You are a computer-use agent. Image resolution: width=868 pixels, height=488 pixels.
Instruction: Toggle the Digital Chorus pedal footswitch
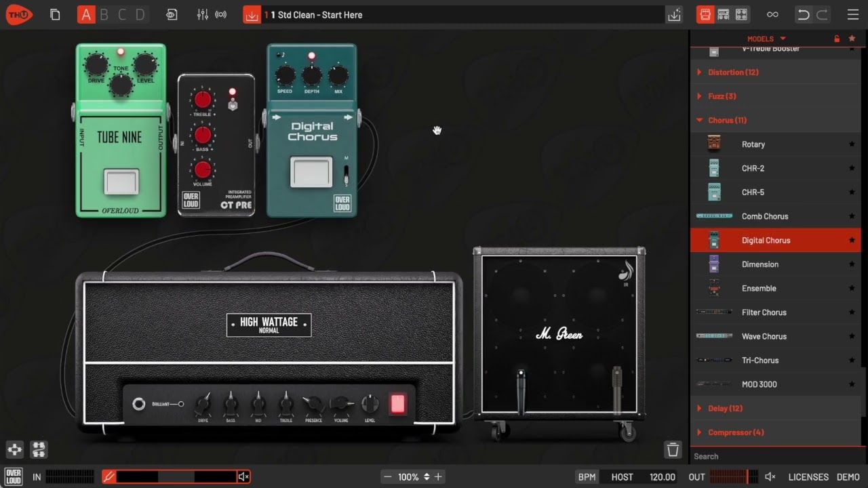[311, 172]
